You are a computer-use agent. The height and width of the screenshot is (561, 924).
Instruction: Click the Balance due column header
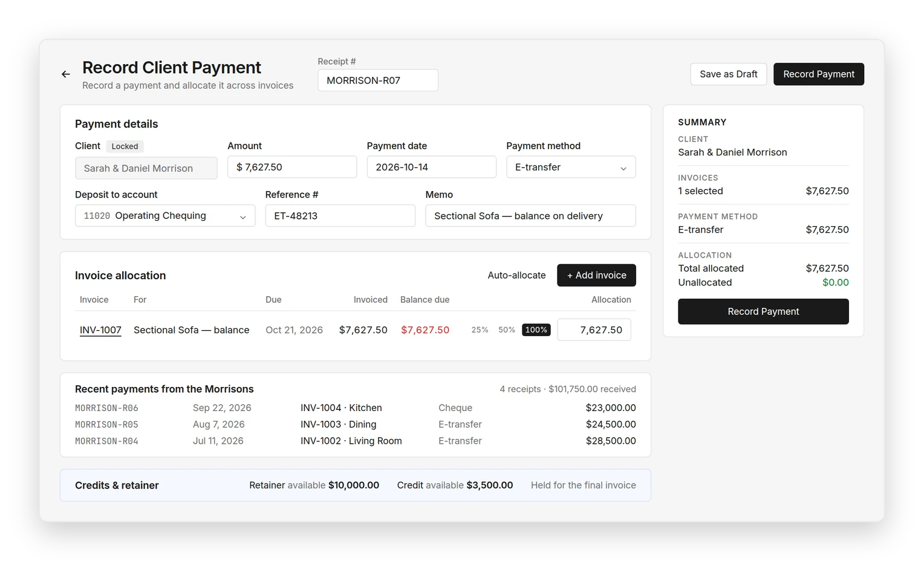click(425, 300)
